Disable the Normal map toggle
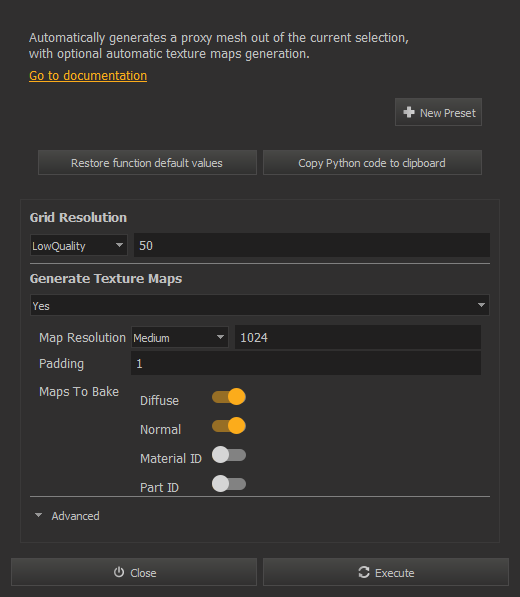Image resolution: width=520 pixels, height=597 pixels. 229,426
